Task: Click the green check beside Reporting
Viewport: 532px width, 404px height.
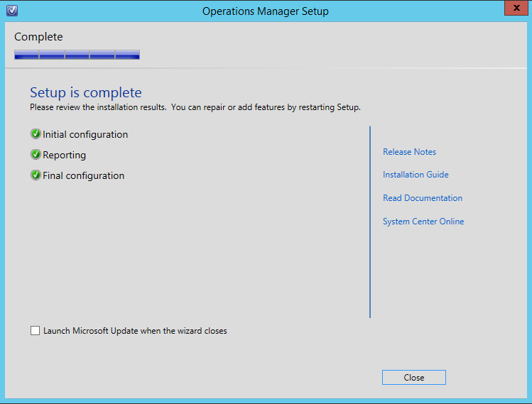Action: (36, 154)
